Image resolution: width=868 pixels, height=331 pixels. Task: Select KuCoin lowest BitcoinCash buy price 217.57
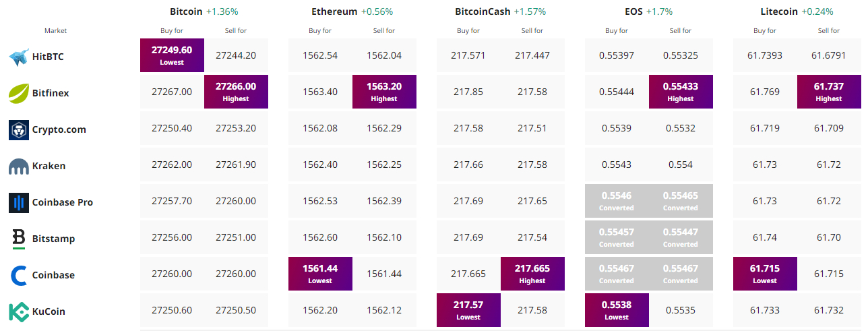pyautogui.click(x=468, y=310)
